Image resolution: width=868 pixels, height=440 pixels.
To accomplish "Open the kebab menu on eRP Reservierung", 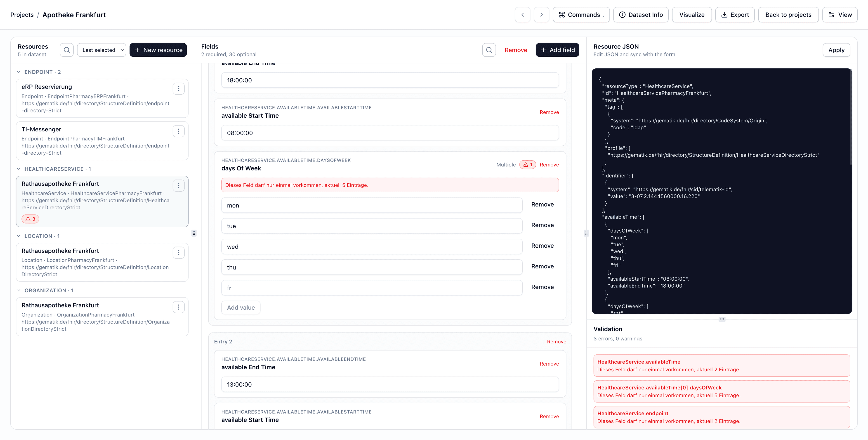I will (179, 88).
